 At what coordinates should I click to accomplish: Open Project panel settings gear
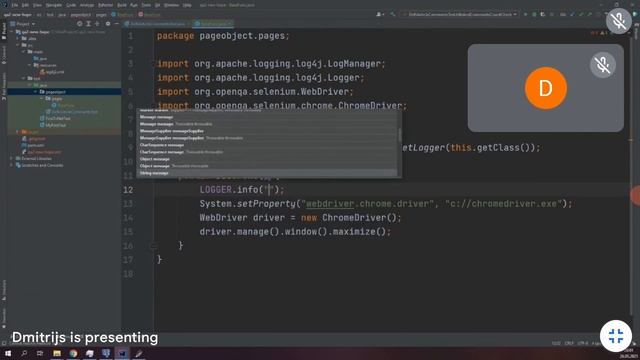tap(108, 24)
